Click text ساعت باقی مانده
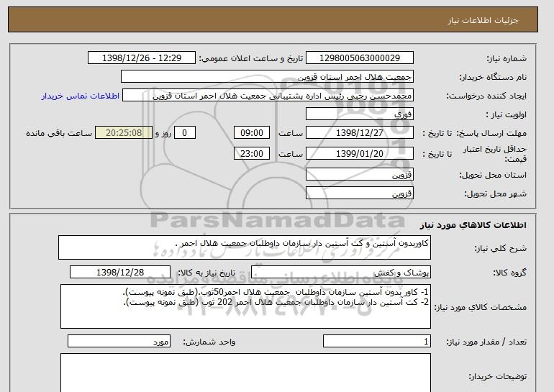 pos(59,133)
